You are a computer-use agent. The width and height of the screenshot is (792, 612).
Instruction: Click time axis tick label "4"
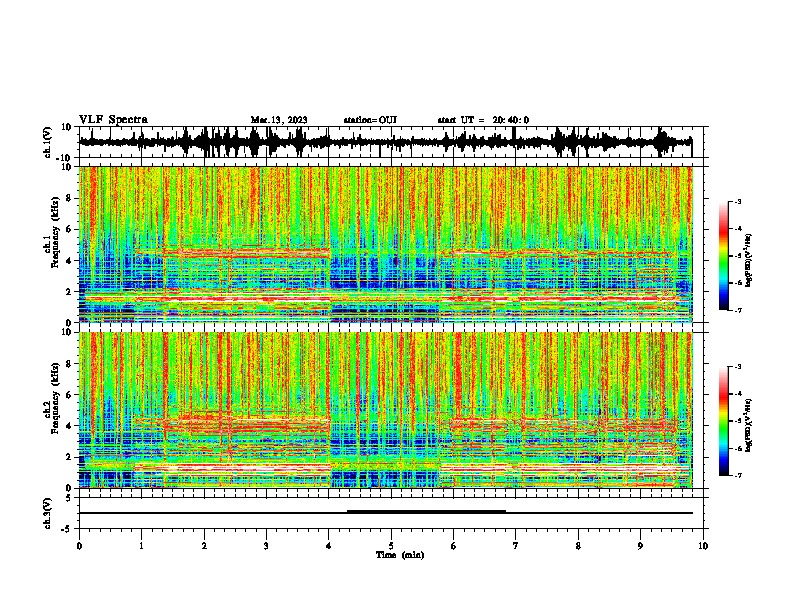329,546
